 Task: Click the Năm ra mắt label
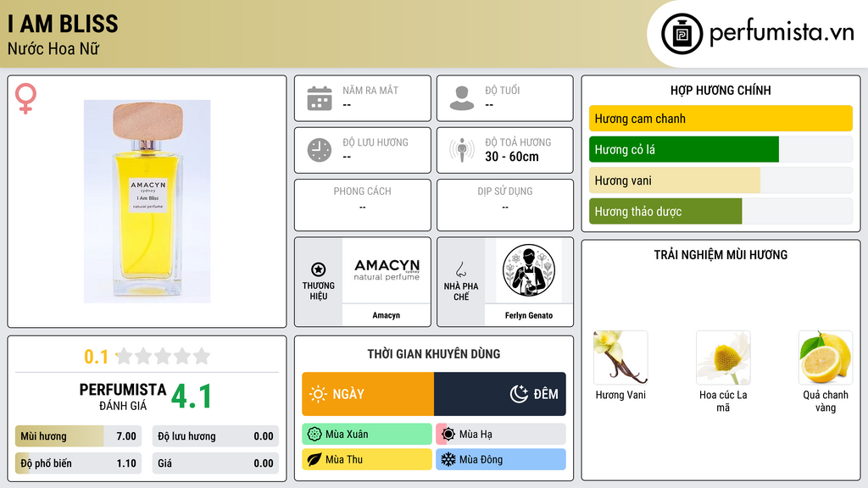370,90
